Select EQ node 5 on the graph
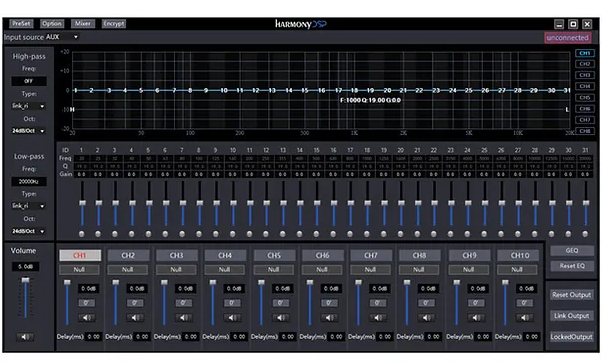Screen dimensions: 602x362 [x=141, y=91]
